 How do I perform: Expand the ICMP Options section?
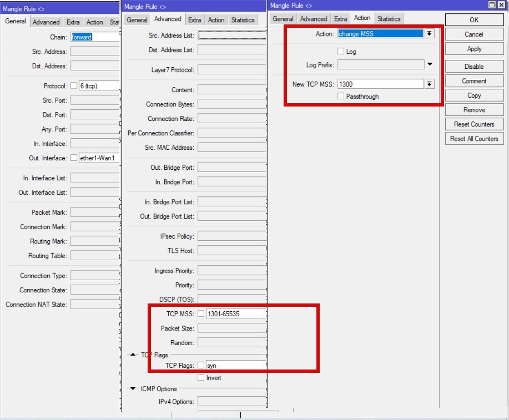[133, 388]
